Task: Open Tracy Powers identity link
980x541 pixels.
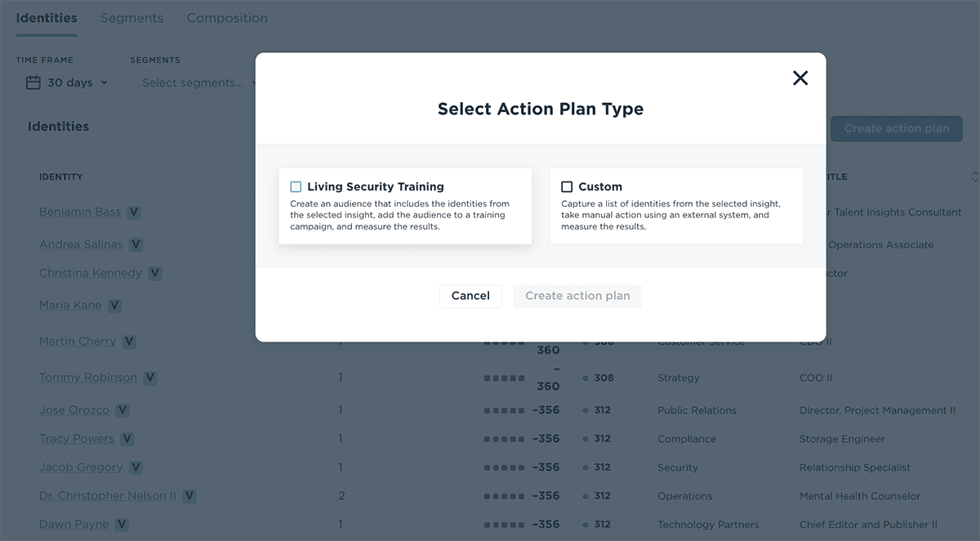Action: tap(77, 439)
